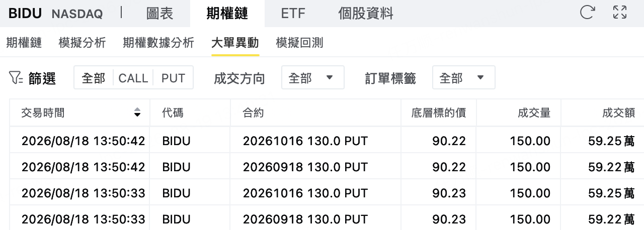
Task: Click underlying price 90.23 in last row
Action: pos(449,219)
